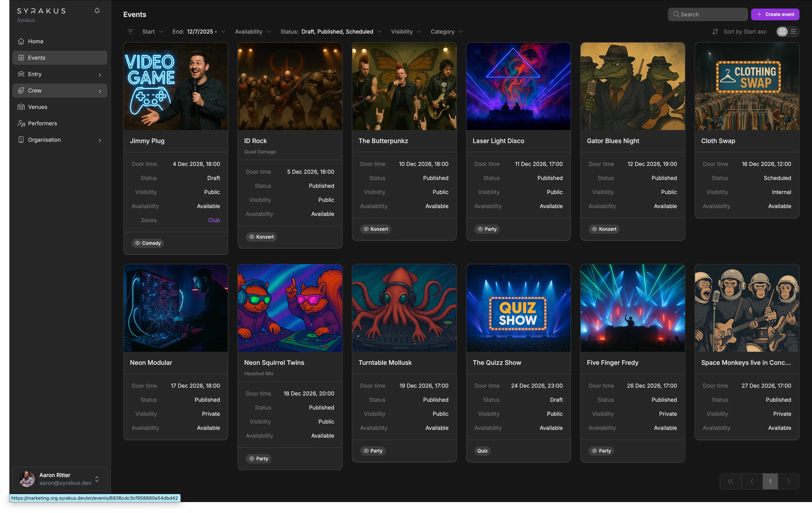Click the Venues sidebar icon
The height and width of the screenshot is (513, 812).
(x=21, y=107)
